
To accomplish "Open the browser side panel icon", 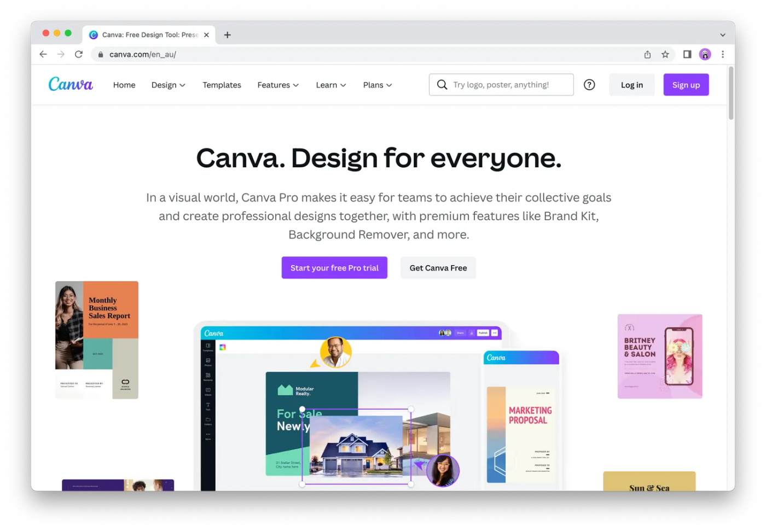I will pos(687,54).
